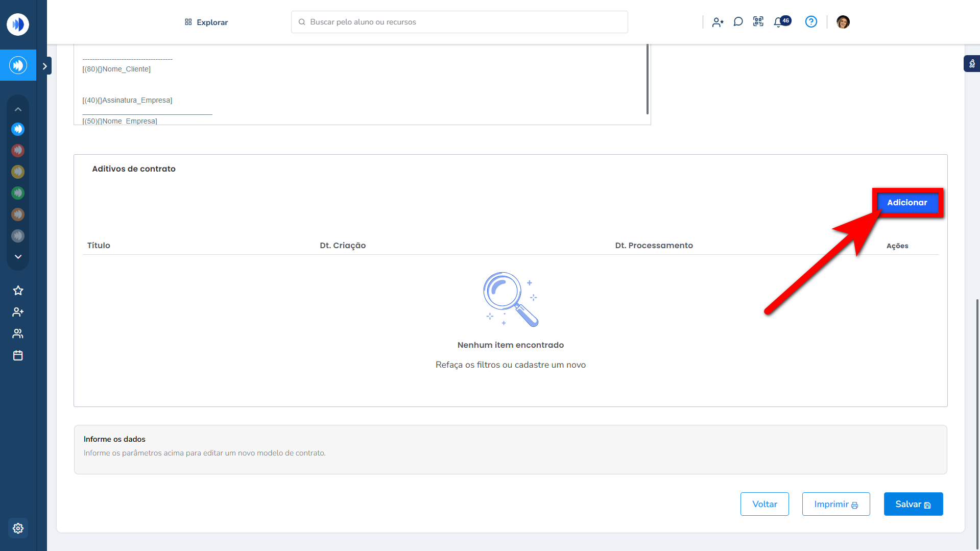Click the student search input field

point(460,22)
